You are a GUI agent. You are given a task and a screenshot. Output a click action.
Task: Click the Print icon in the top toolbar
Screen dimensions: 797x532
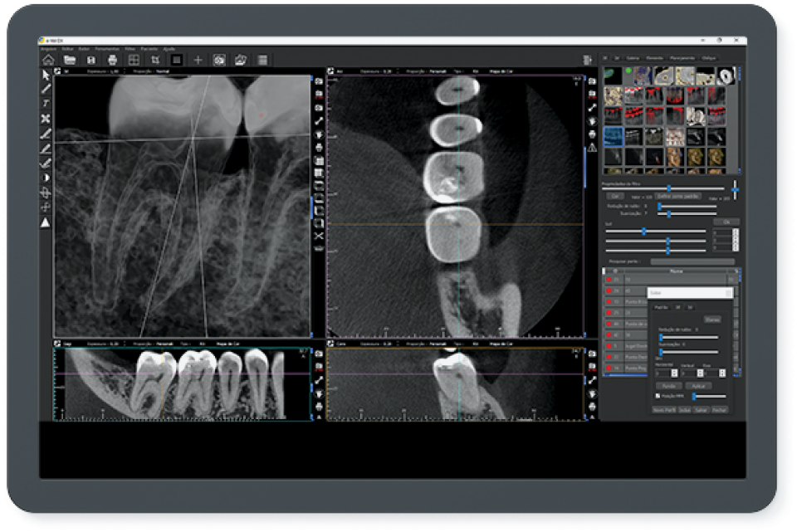tap(112, 60)
